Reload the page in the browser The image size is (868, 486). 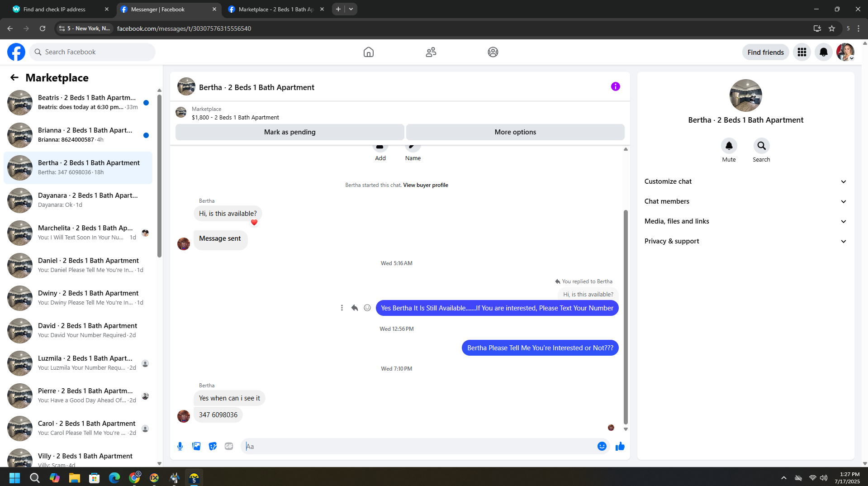coord(43,29)
